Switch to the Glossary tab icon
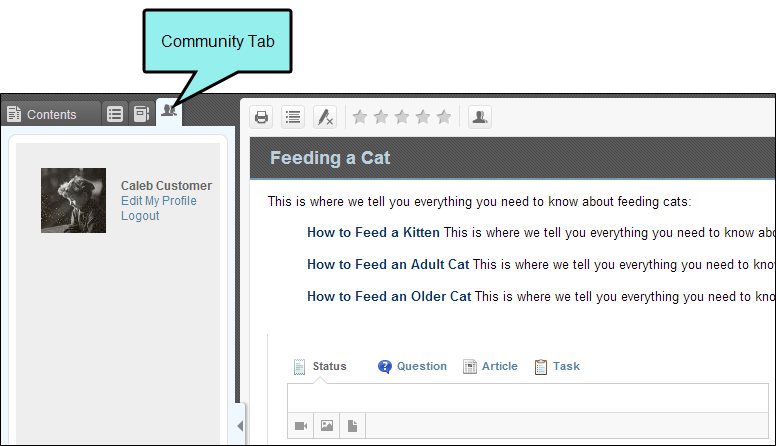 [142, 114]
